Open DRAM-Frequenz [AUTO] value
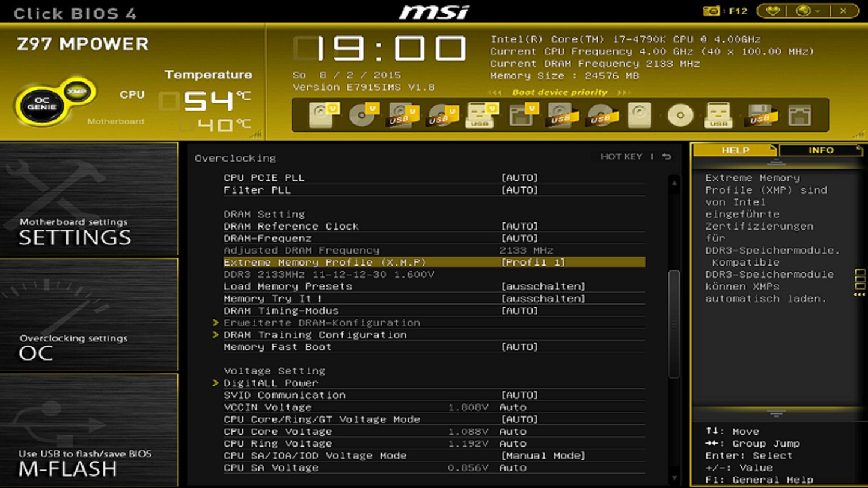The image size is (868, 488). coord(519,238)
